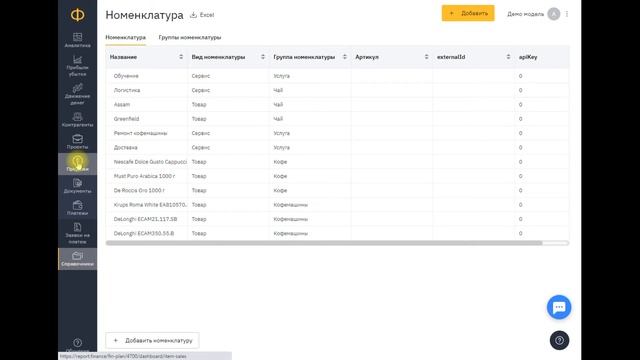Select the Логистика row name
640x360 pixels.
(x=127, y=90)
